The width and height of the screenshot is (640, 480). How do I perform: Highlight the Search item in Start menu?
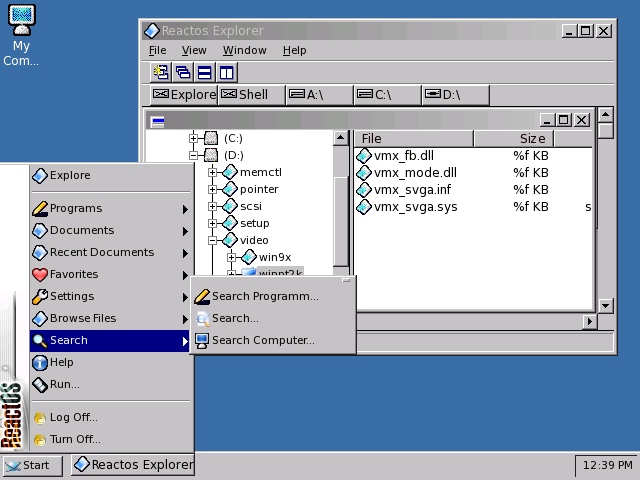click(110, 340)
